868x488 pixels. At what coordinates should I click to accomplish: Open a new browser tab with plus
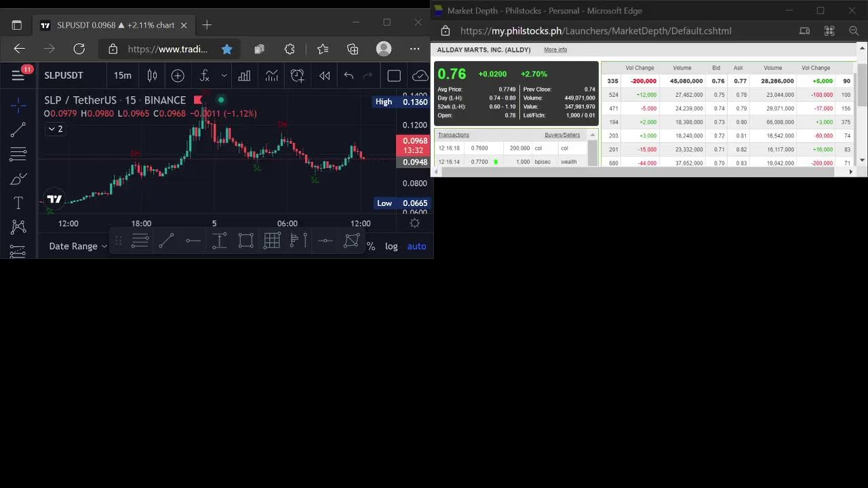click(x=207, y=25)
